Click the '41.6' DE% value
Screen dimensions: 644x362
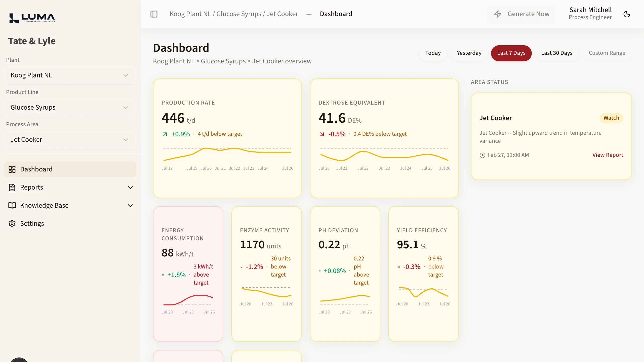[x=332, y=118]
